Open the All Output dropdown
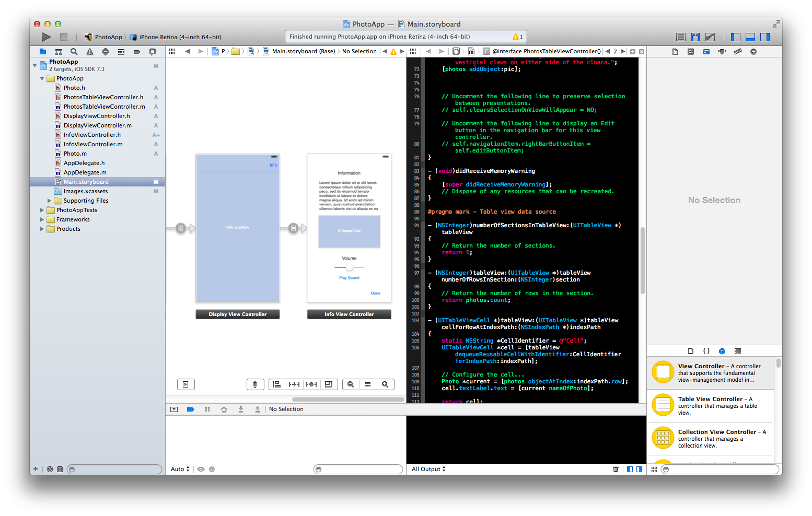The image size is (812, 516). tap(428, 469)
